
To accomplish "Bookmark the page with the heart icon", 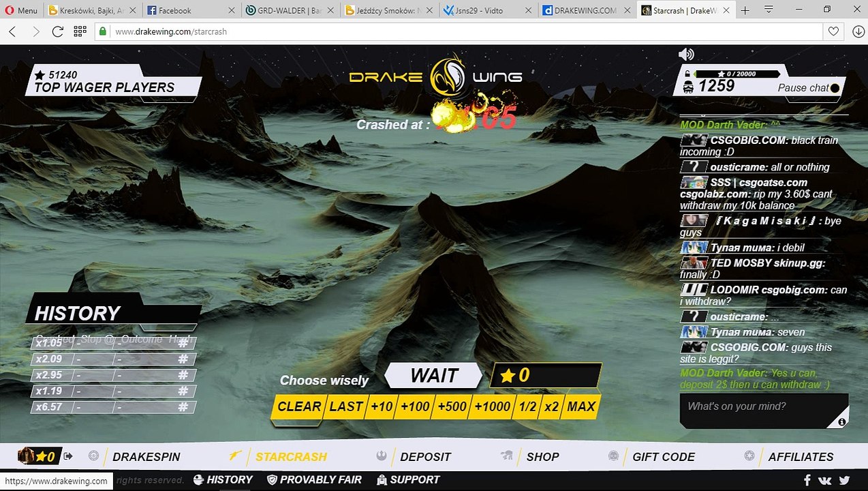I will click(833, 31).
